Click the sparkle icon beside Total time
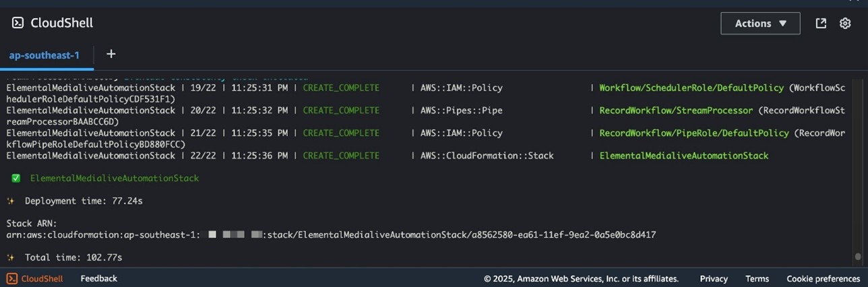 coord(10,257)
